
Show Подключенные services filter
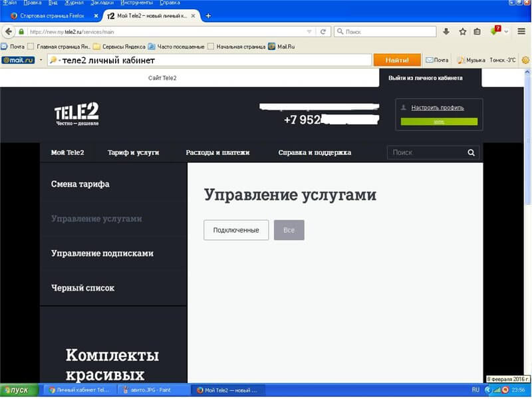(x=236, y=230)
